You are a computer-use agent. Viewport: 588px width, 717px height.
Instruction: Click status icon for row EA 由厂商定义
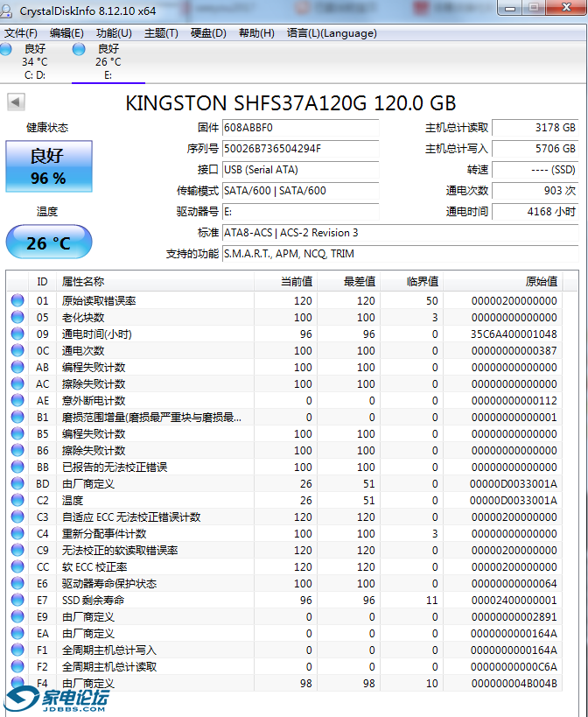pyautogui.click(x=17, y=633)
